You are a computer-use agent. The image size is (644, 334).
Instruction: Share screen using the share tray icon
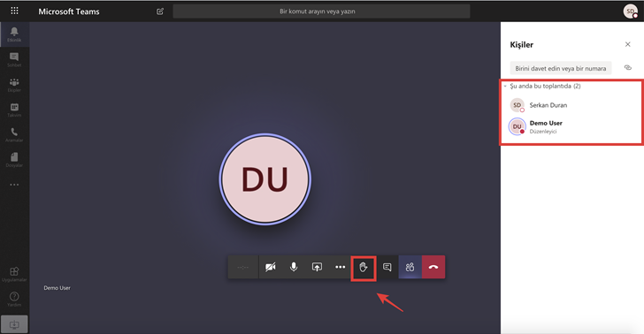point(317,268)
